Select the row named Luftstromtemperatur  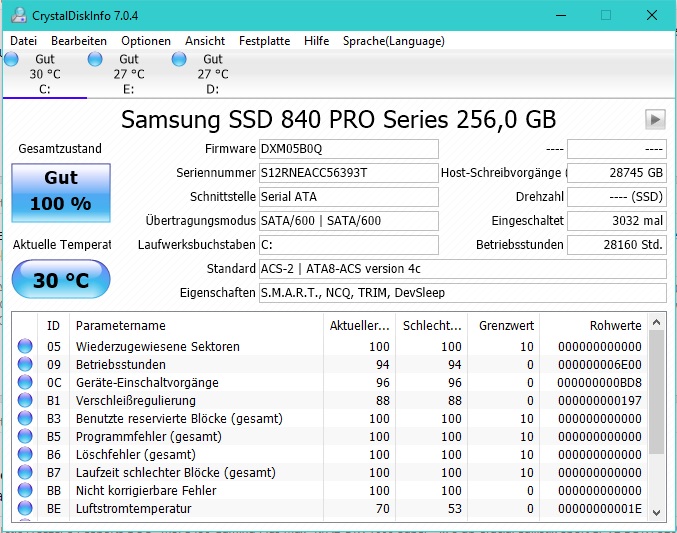330,508
